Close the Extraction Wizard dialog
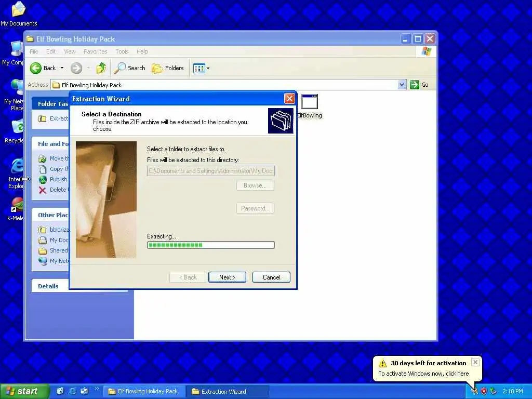The image size is (532, 399). point(289,98)
